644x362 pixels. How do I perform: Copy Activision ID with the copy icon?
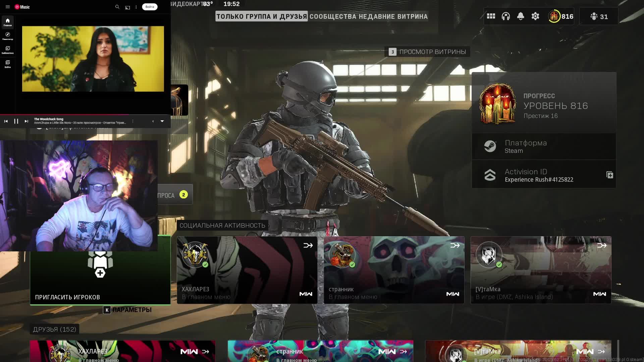(609, 175)
